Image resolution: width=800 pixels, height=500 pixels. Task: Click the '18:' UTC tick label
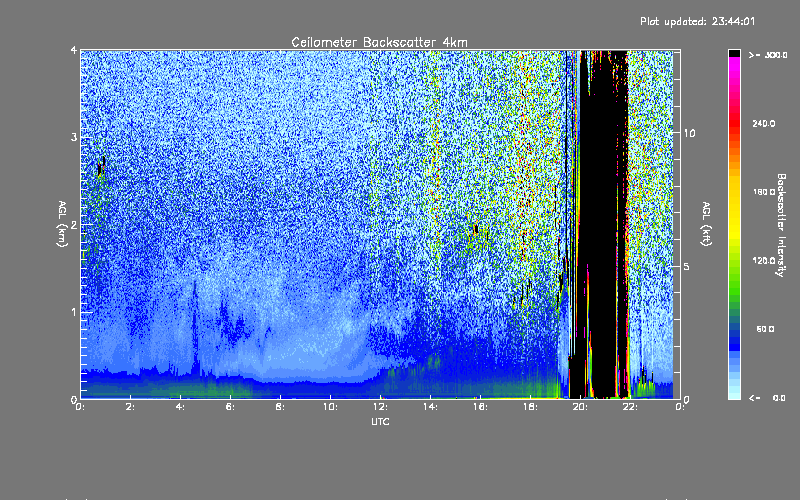(x=530, y=407)
